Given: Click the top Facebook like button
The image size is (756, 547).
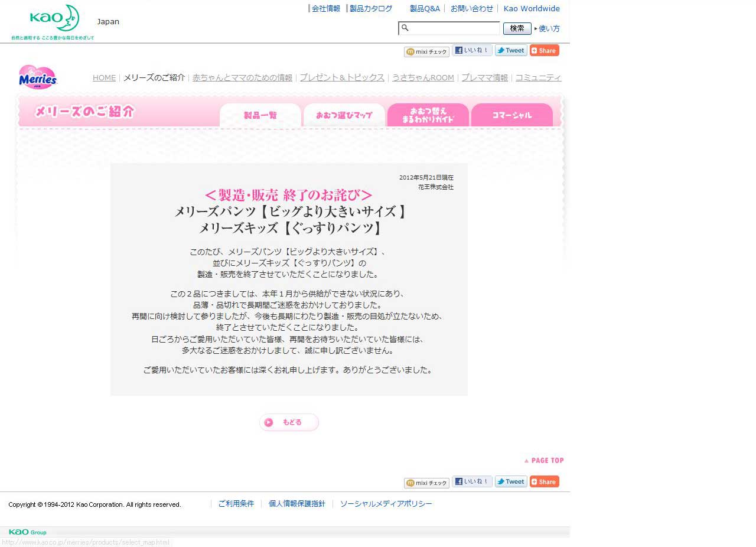Looking at the screenshot, I should tap(472, 51).
